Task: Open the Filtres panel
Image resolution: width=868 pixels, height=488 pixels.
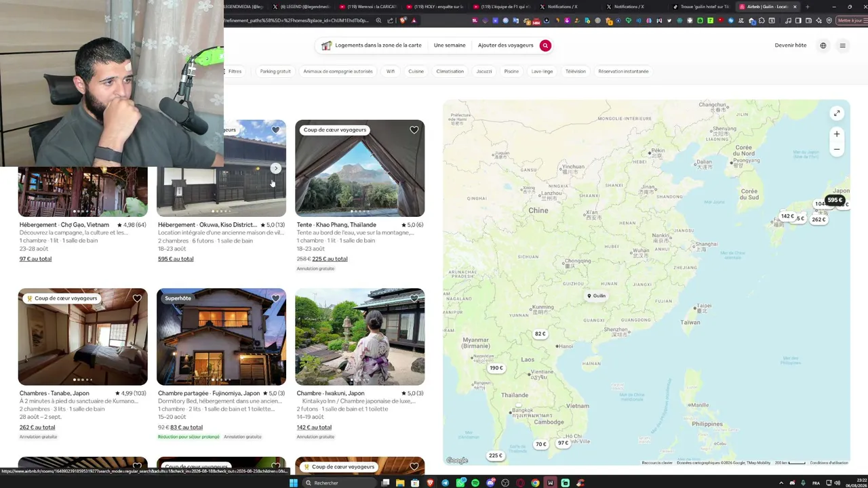Action: pyautogui.click(x=234, y=71)
